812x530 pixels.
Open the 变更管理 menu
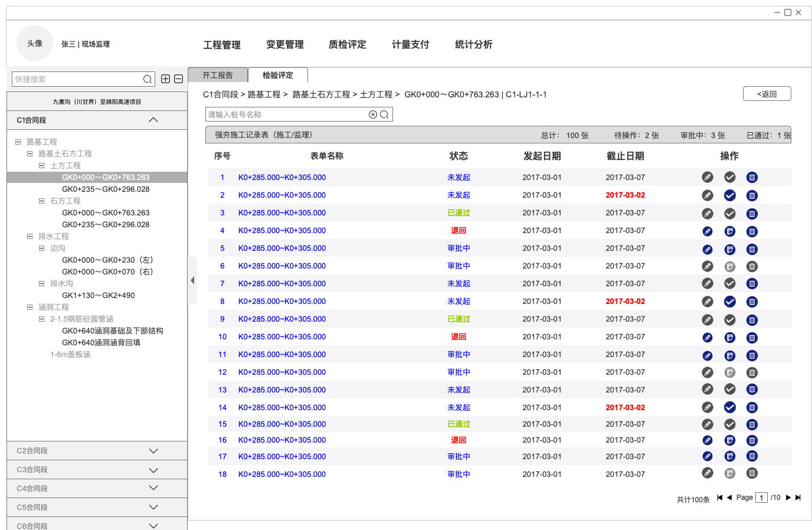pos(285,44)
